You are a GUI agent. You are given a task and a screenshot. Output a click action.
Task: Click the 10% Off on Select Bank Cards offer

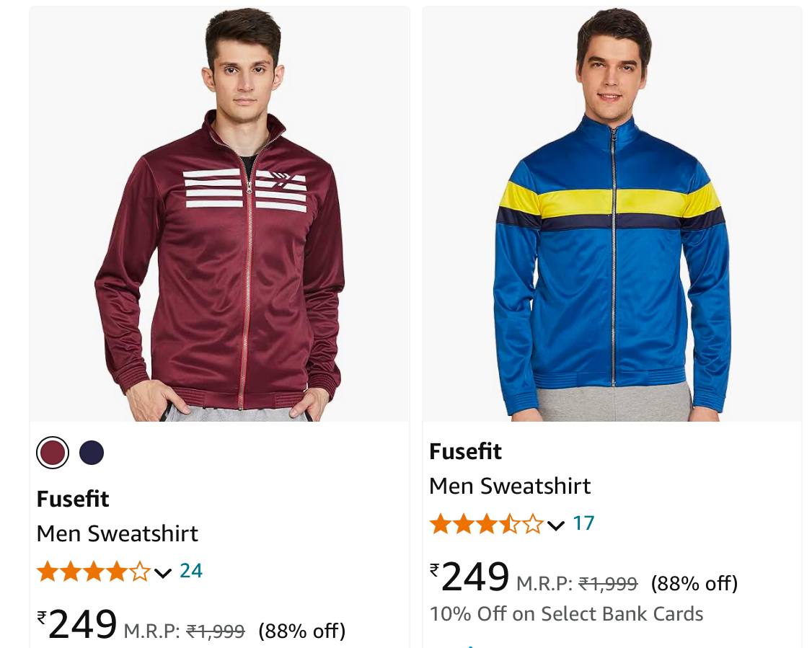click(566, 614)
